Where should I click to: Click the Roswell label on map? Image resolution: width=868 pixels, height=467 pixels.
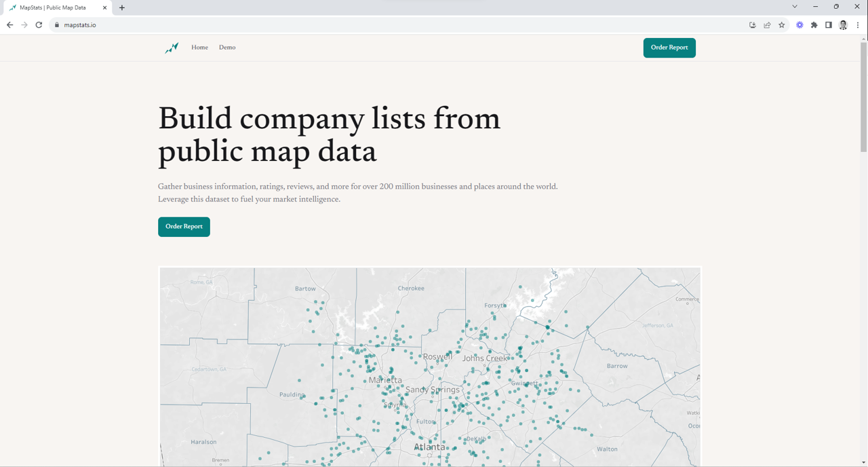(437, 356)
